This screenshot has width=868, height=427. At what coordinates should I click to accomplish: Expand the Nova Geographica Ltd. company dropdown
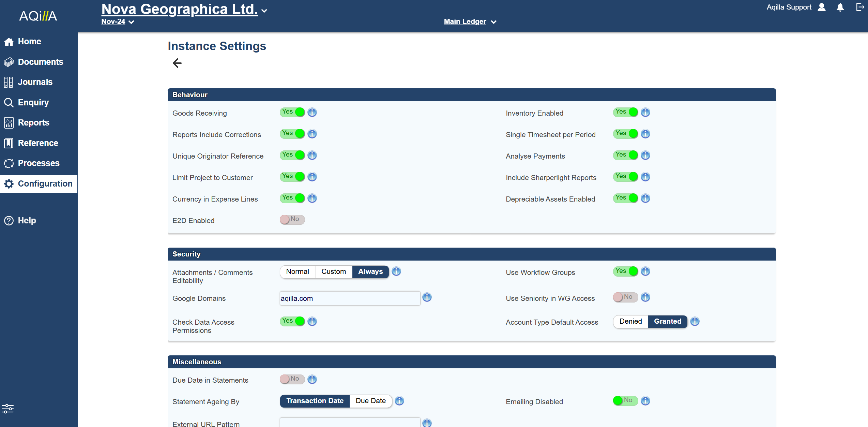pos(264,11)
